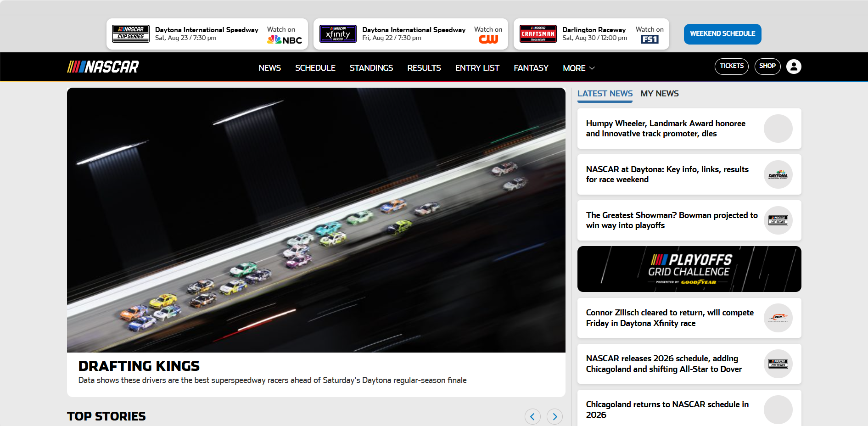Click the FS1 network logo
Image resolution: width=868 pixels, height=426 pixels.
point(650,39)
